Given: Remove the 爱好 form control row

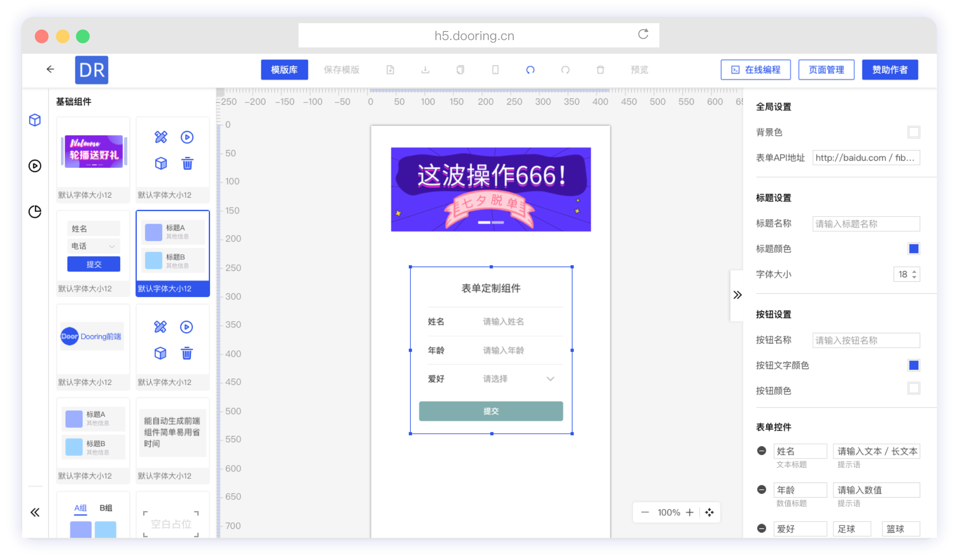Looking at the screenshot, I should coord(761,528).
